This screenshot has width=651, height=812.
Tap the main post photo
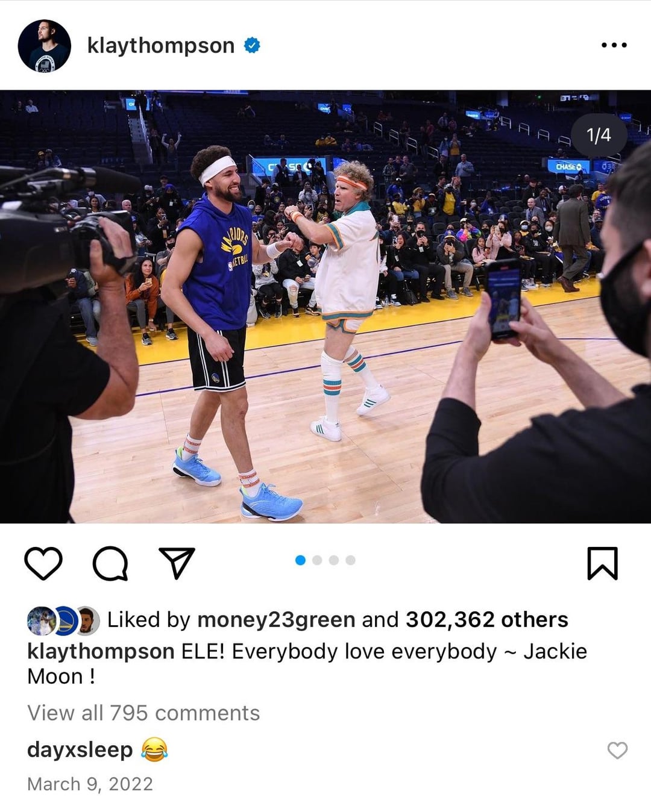point(325,307)
